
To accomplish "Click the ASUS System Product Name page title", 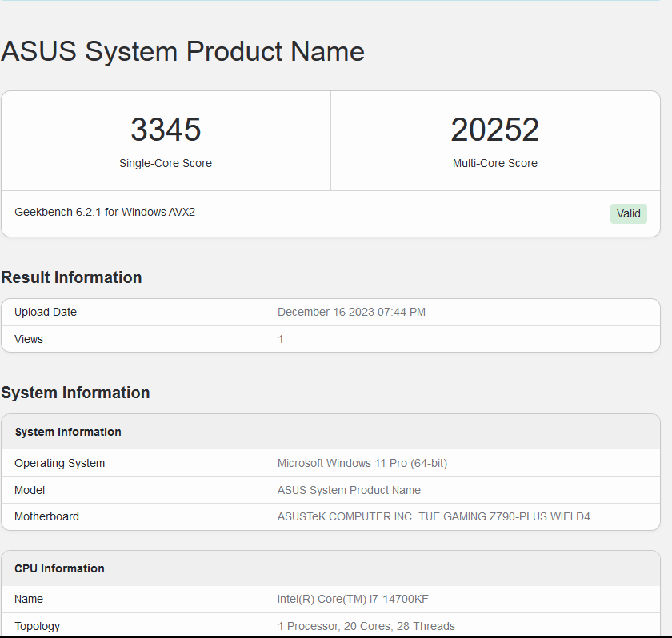I will pyautogui.click(x=183, y=51).
